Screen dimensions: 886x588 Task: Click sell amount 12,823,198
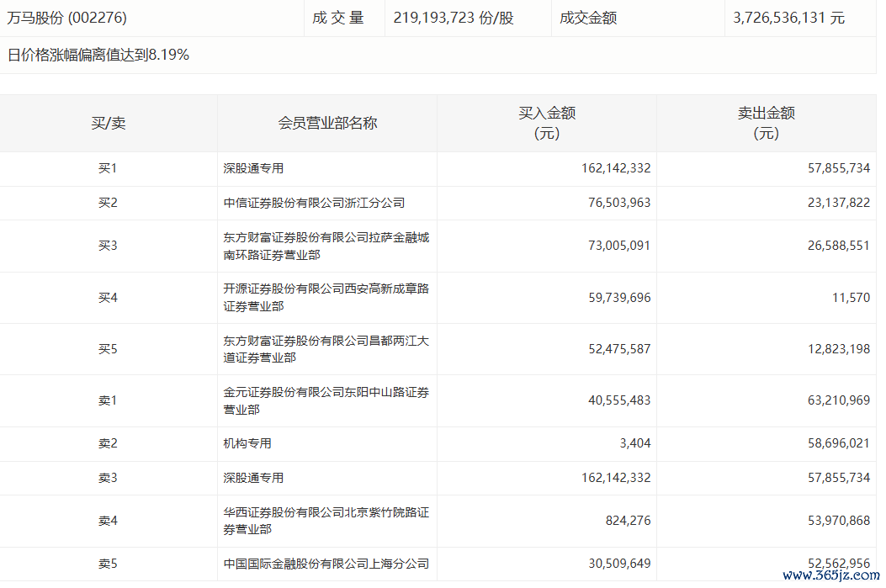[839, 349]
